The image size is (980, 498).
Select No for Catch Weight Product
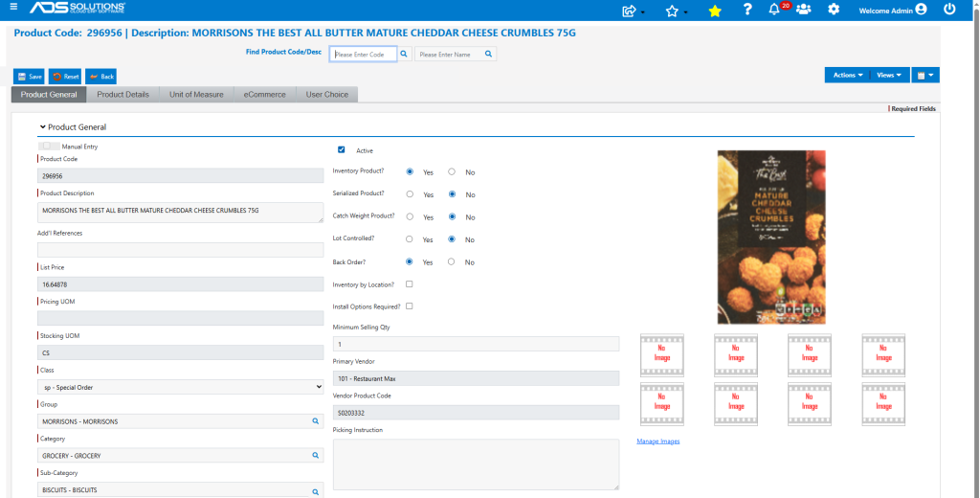tap(452, 216)
